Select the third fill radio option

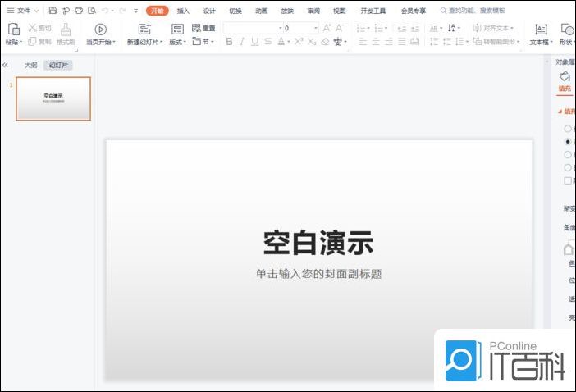coord(568,154)
